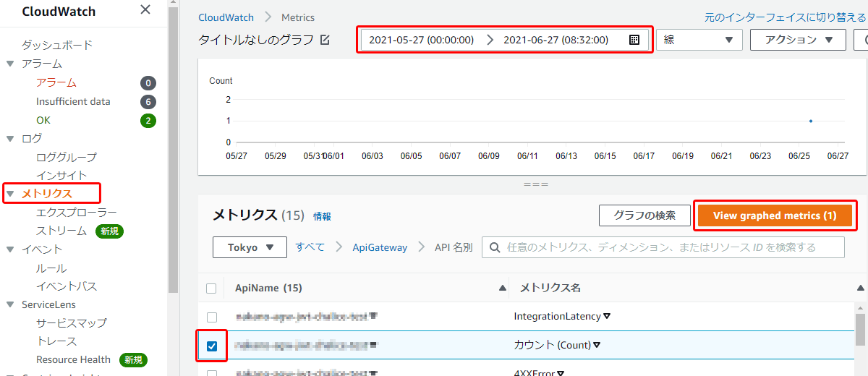Uncheck the カウント (Count) row checkbox
The height and width of the screenshot is (376, 868).
(x=211, y=346)
